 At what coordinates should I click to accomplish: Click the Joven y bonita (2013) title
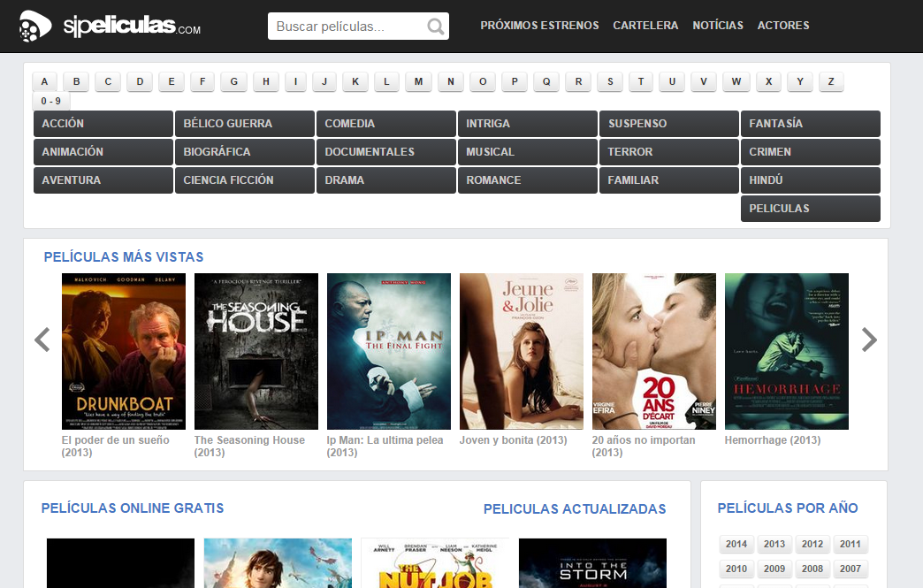click(x=513, y=440)
